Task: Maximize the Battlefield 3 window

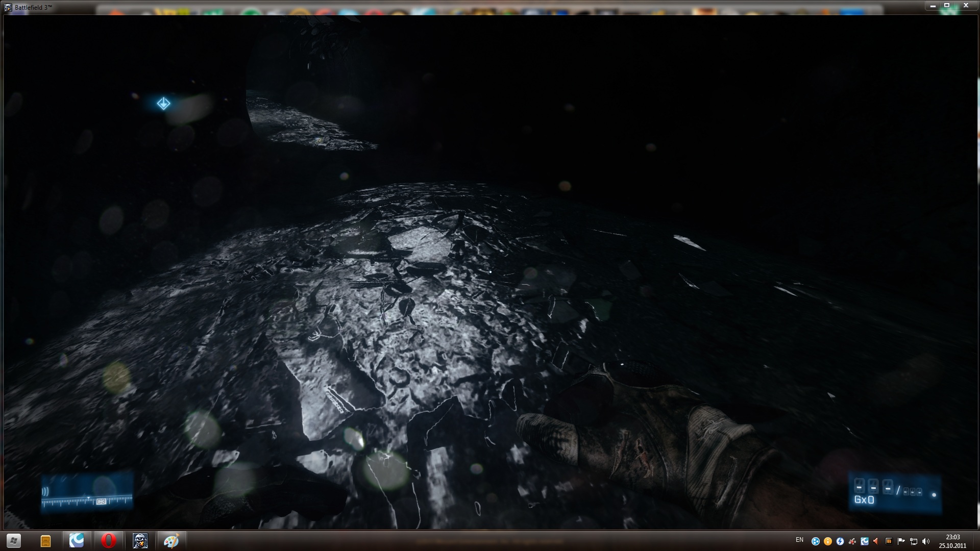Action: tap(947, 6)
